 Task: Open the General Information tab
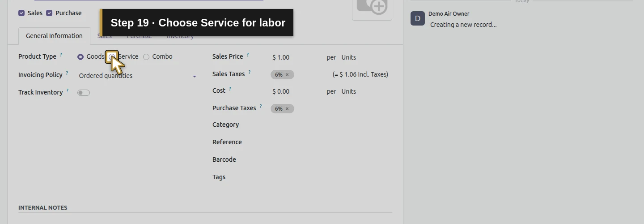coord(54,36)
